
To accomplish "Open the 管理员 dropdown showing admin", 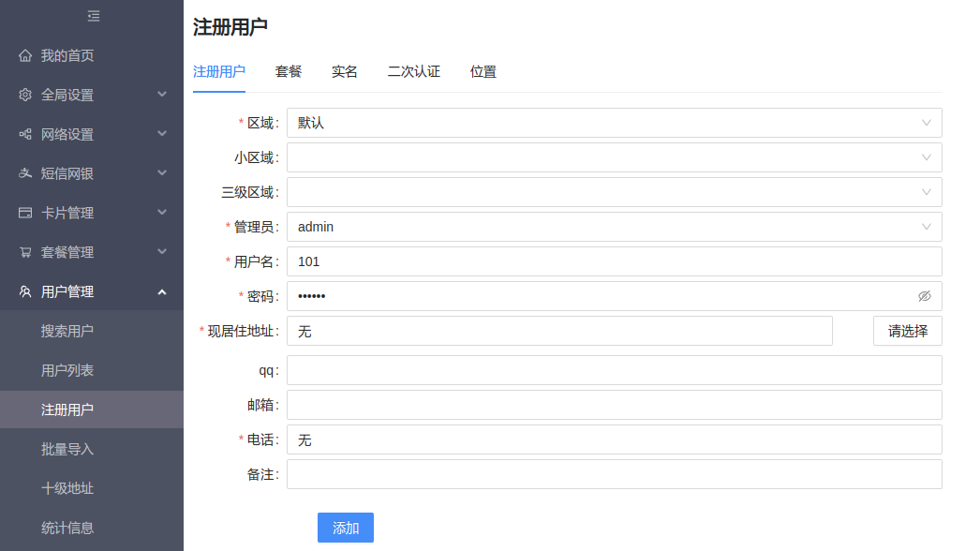I will pos(614,227).
